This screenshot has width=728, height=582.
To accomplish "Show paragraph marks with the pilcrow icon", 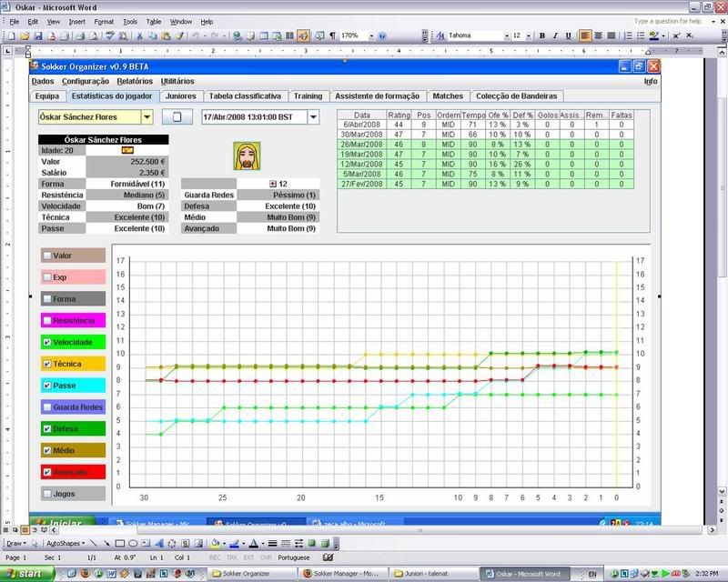I will (x=332, y=35).
